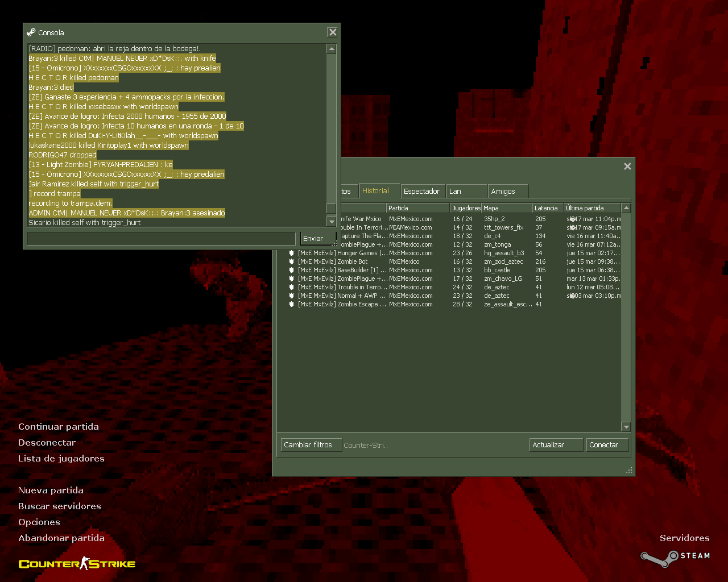
Task: Sort servers by Jugadores column
Action: pos(466,208)
